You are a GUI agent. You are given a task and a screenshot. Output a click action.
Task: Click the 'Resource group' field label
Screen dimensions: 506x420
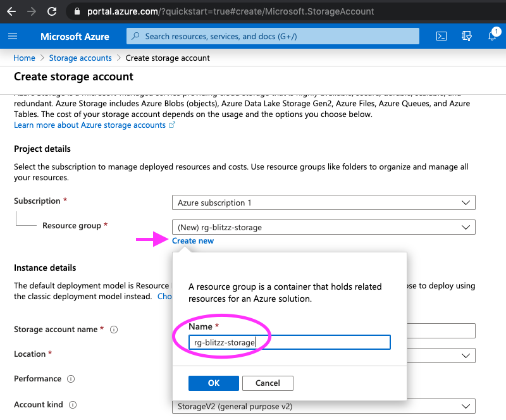[x=71, y=226]
